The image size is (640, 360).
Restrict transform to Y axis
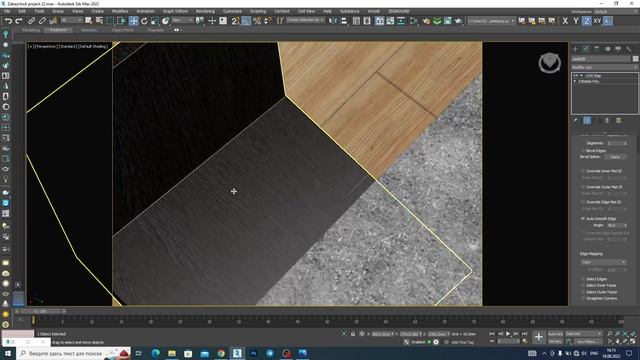point(576,21)
